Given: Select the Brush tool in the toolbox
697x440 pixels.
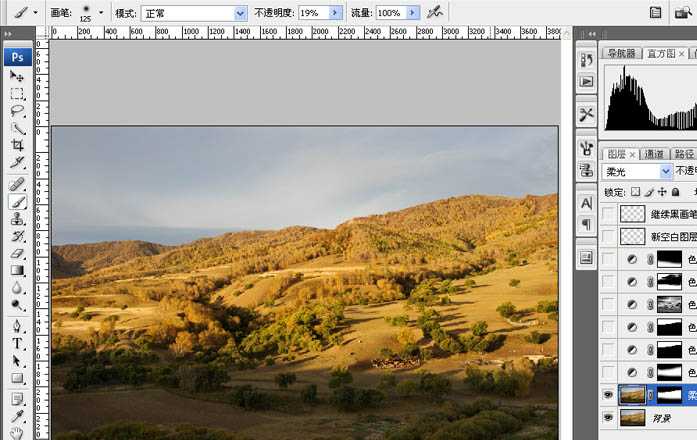Looking at the screenshot, I should click(x=17, y=202).
